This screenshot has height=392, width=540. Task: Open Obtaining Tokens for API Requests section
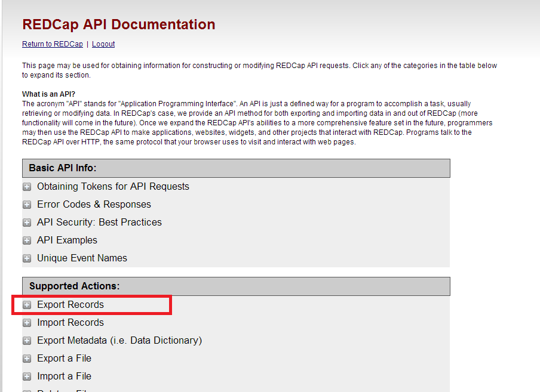click(113, 186)
